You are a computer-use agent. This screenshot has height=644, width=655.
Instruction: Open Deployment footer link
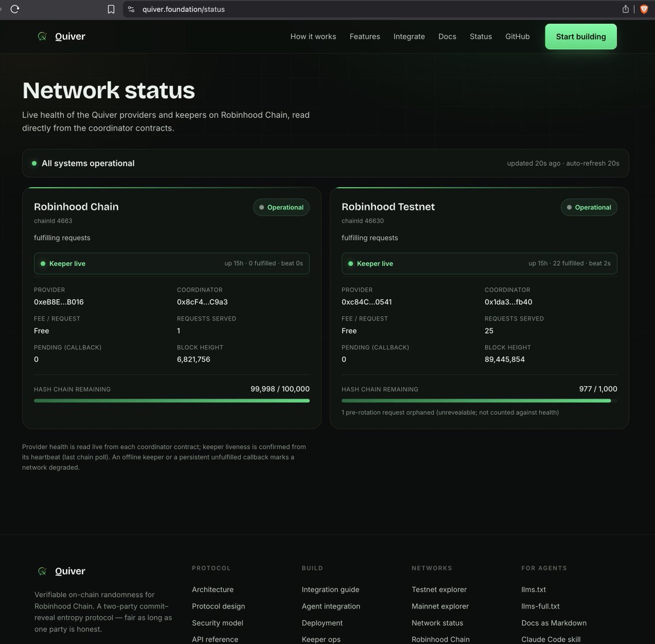pyautogui.click(x=323, y=623)
